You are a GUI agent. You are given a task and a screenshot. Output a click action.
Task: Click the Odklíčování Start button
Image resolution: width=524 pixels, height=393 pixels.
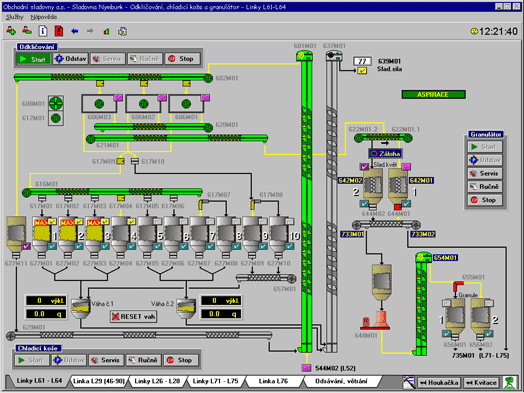click(x=33, y=59)
